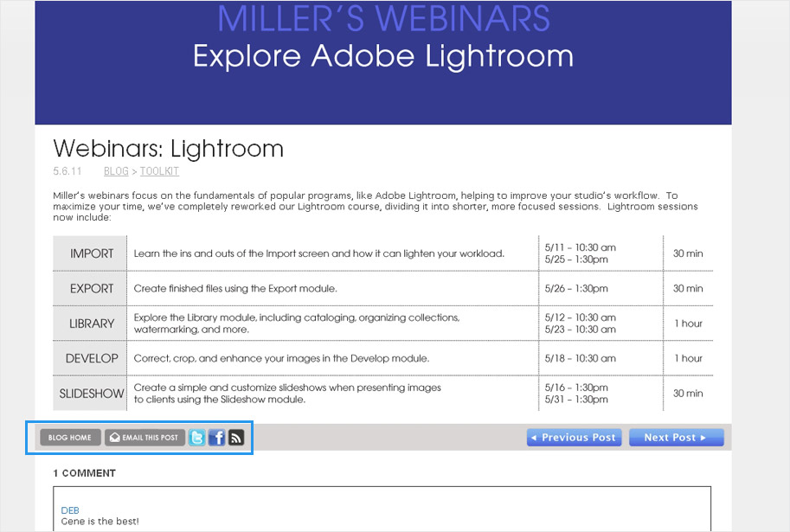Image resolution: width=790 pixels, height=532 pixels.
Task: Click the Blog Home button
Action: pos(71,438)
